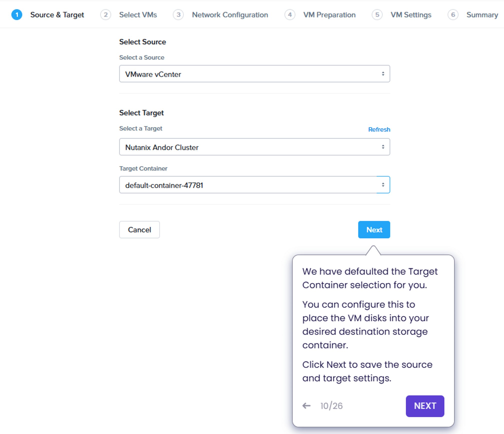Screen dimensions: 504x434
Task: Select the Source & Target step label
Action: (57, 15)
